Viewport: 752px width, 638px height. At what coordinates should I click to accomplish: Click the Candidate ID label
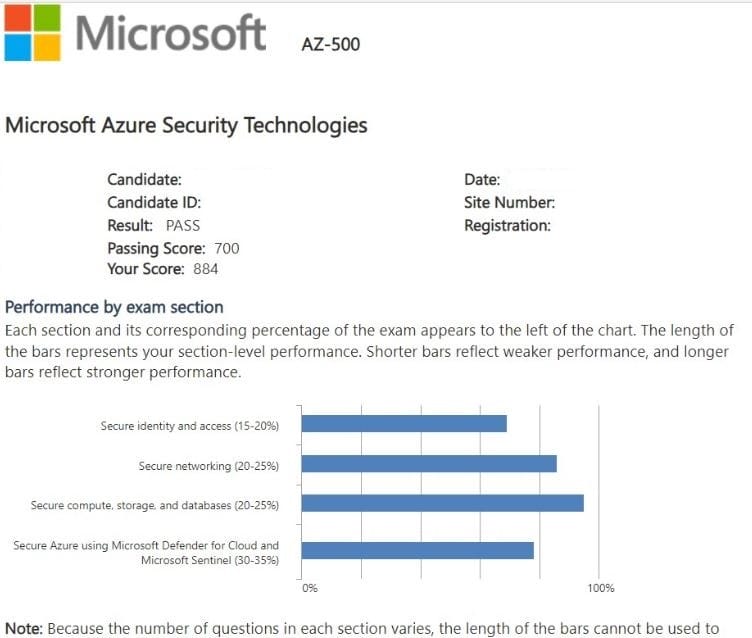[154, 203]
